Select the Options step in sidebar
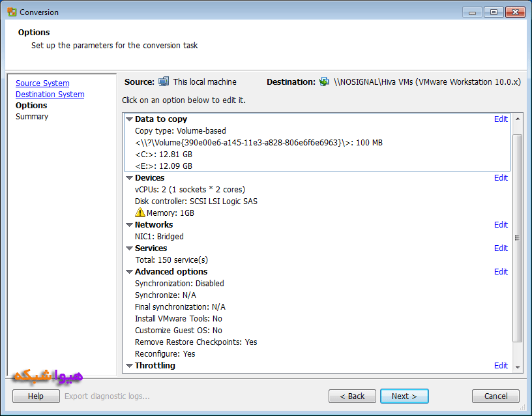 tap(31, 105)
